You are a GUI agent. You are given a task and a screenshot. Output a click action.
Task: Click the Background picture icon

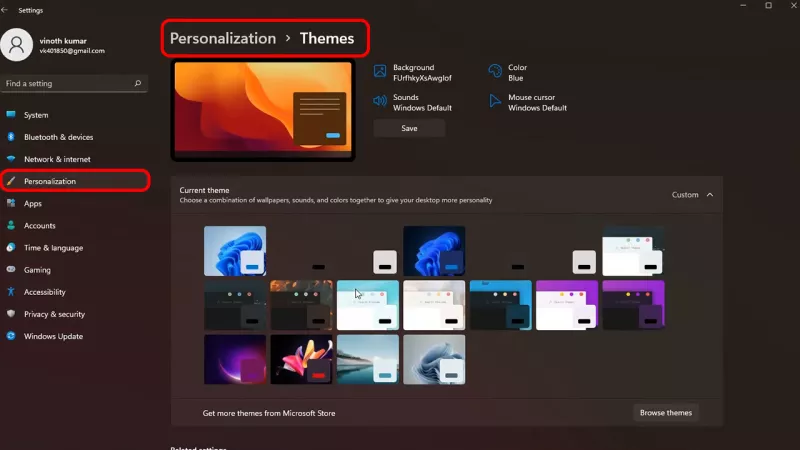coord(380,71)
